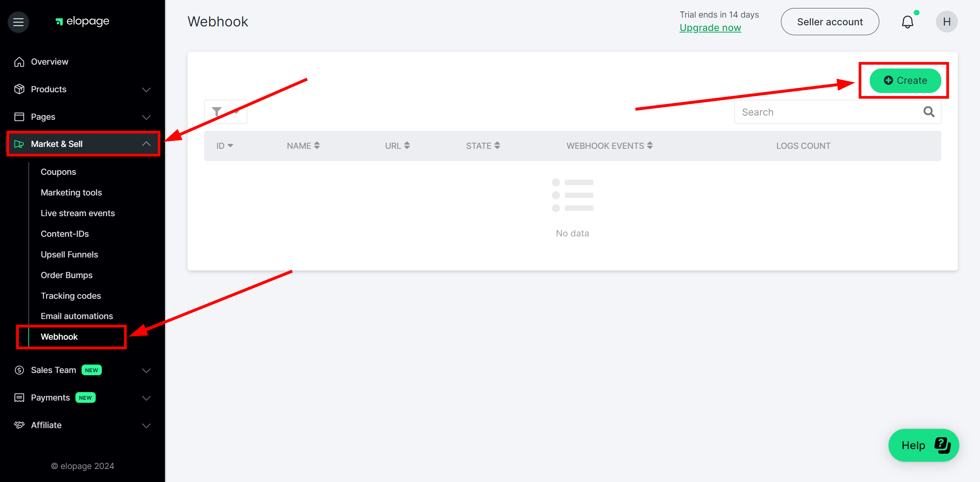This screenshot has height=482, width=980.
Task: Select the Webhook menu item
Action: coord(59,337)
